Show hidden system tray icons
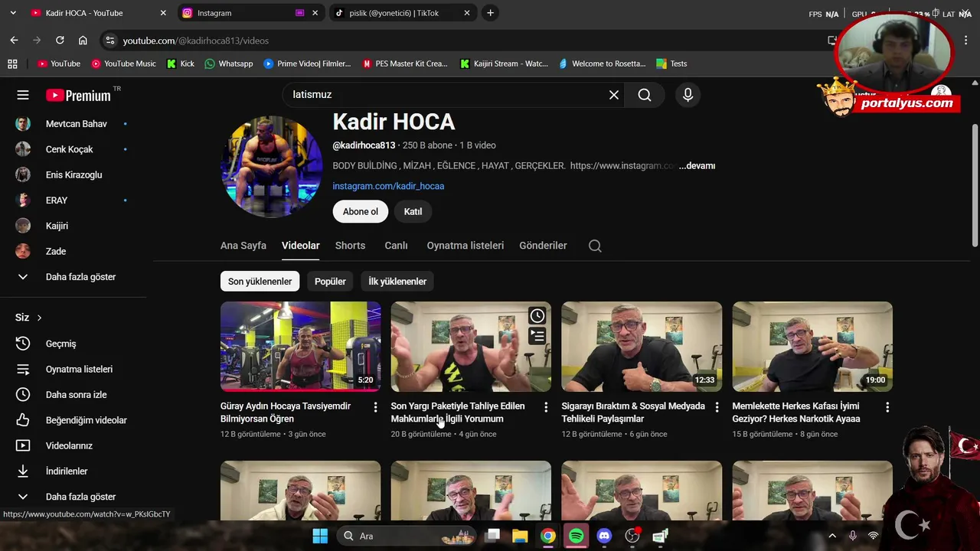The height and width of the screenshot is (551, 980). [832, 536]
